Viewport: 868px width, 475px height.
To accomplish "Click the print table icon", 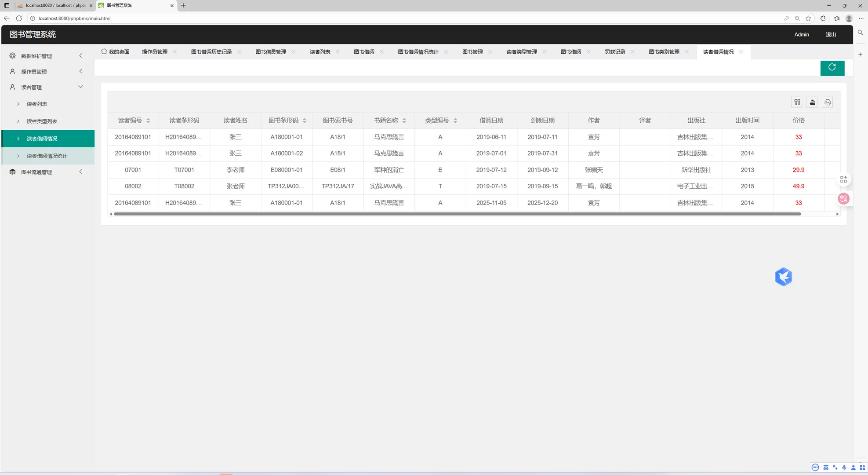I will tap(828, 102).
